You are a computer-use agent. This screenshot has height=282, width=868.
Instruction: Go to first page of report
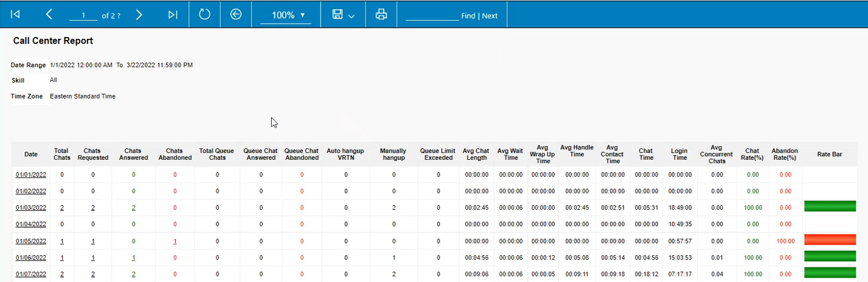click(16, 15)
